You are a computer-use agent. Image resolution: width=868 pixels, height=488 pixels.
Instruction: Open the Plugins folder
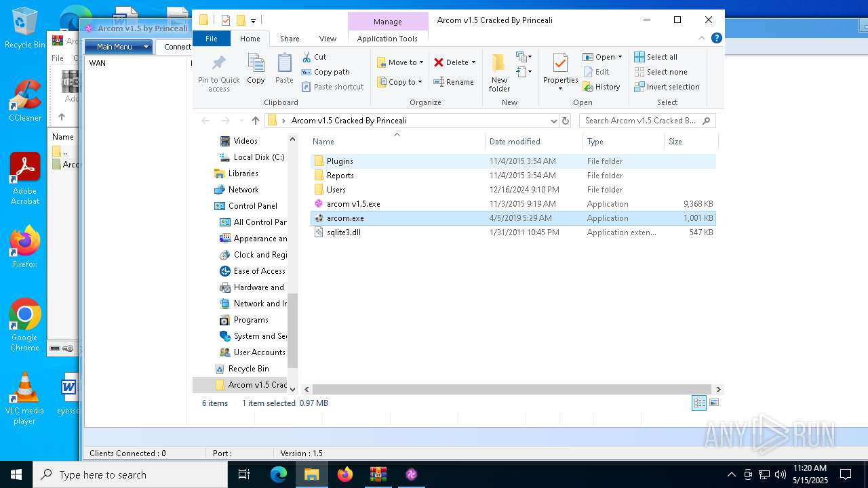pyautogui.click(x=513, y=161)
